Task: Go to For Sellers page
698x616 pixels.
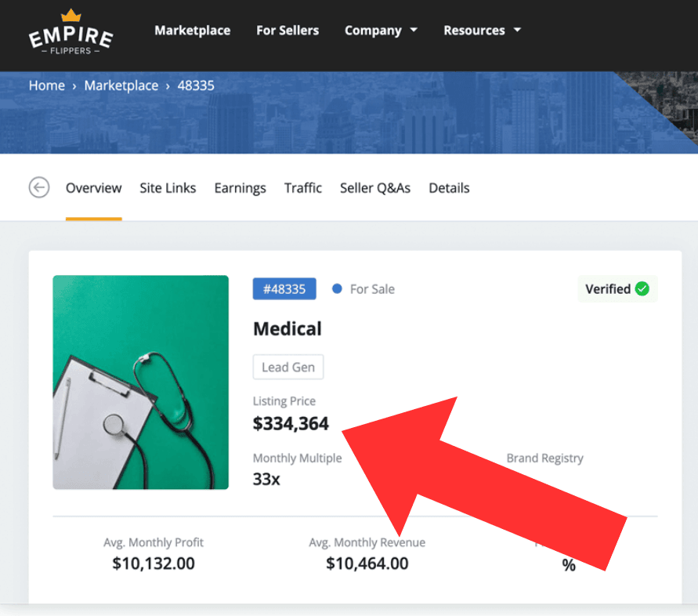Action: [288, 31]
